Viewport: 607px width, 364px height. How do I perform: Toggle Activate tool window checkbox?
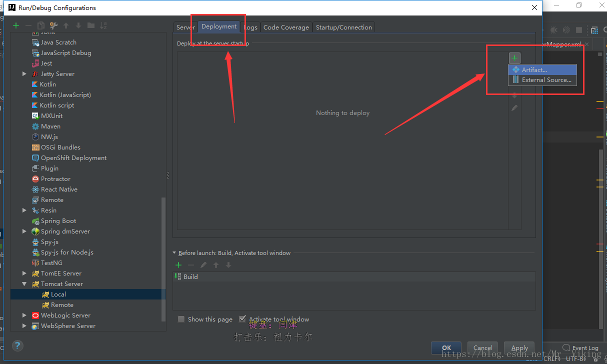pyautogui.click(x=242, y=319)
